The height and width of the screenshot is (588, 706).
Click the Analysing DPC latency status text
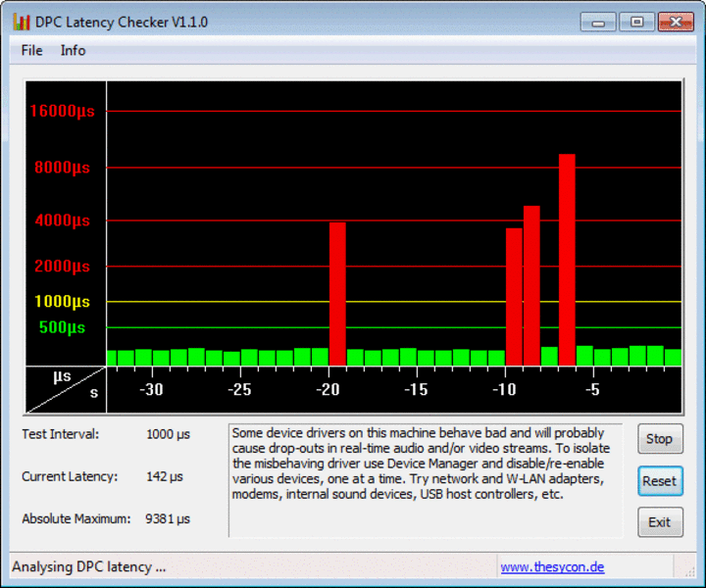click(88, 566)
